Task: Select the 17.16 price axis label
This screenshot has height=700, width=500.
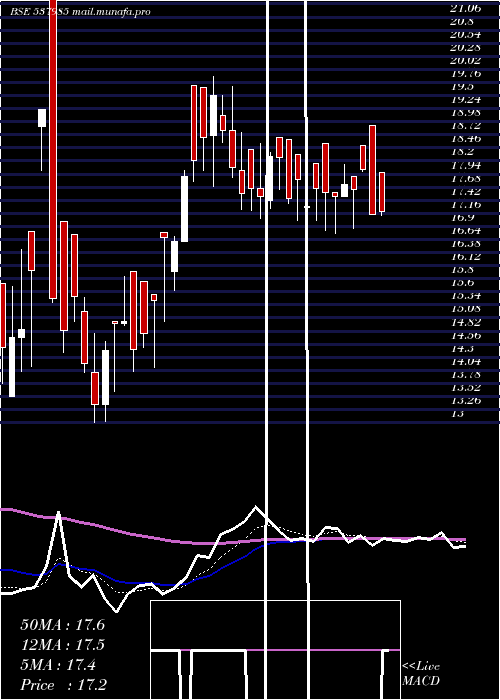Action: coord(465,204)
